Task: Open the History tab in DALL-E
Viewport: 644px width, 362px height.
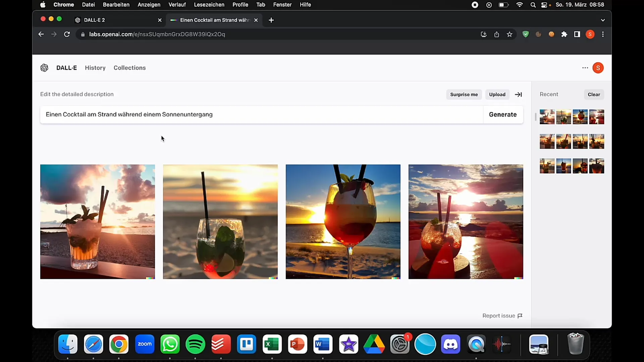Action: pyautogui.click(x=95, y=68)
